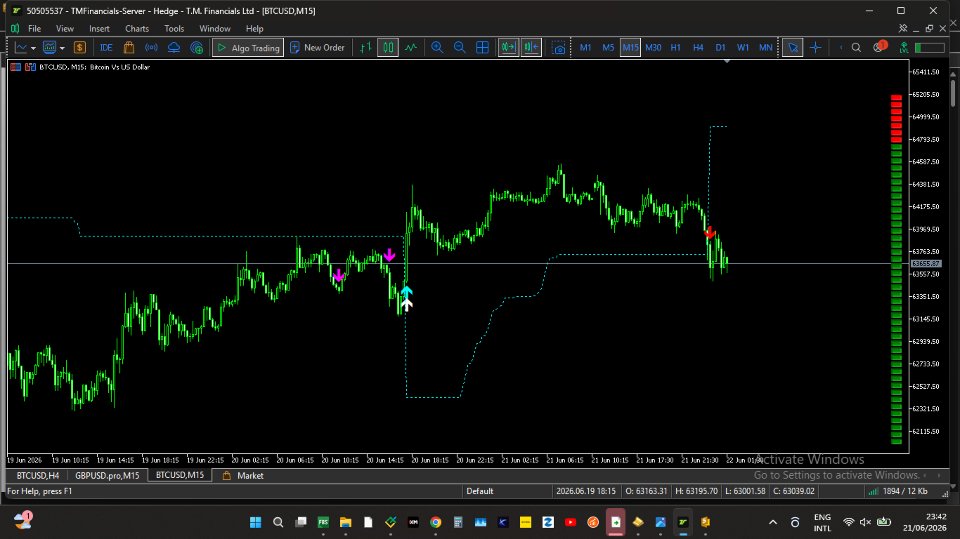Click the white up arrow signal on chart
Viewport: 960px width, 539px height.
(x=407, y=304)
